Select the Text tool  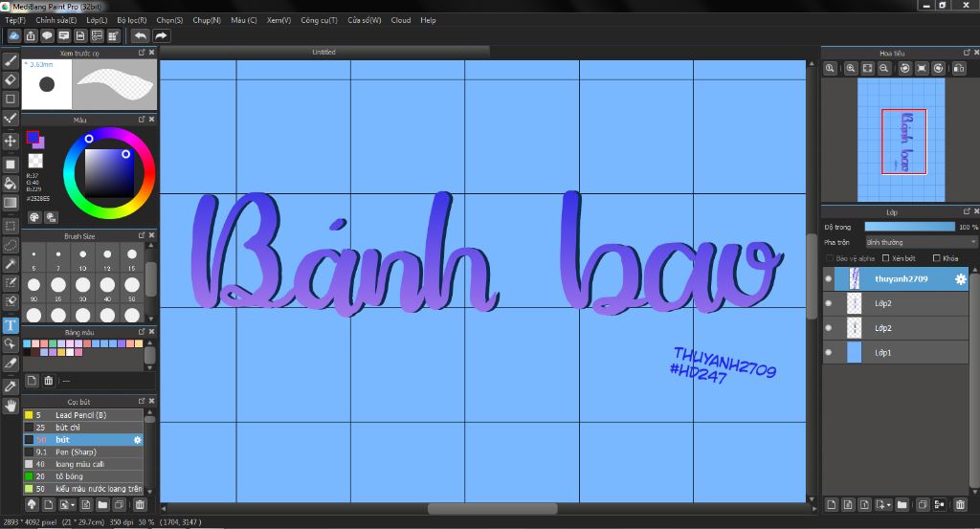[10, 325]
